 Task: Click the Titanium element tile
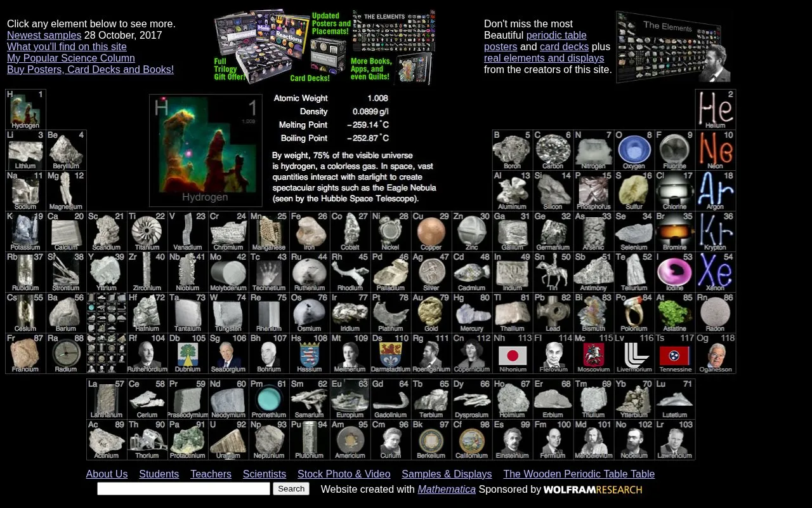(147, 232)
